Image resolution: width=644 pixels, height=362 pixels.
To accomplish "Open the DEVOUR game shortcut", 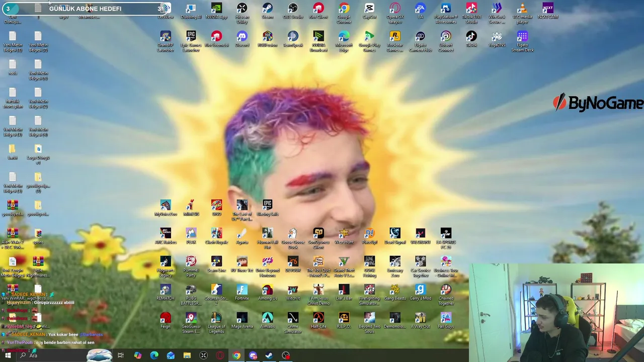I will point(293,264).
